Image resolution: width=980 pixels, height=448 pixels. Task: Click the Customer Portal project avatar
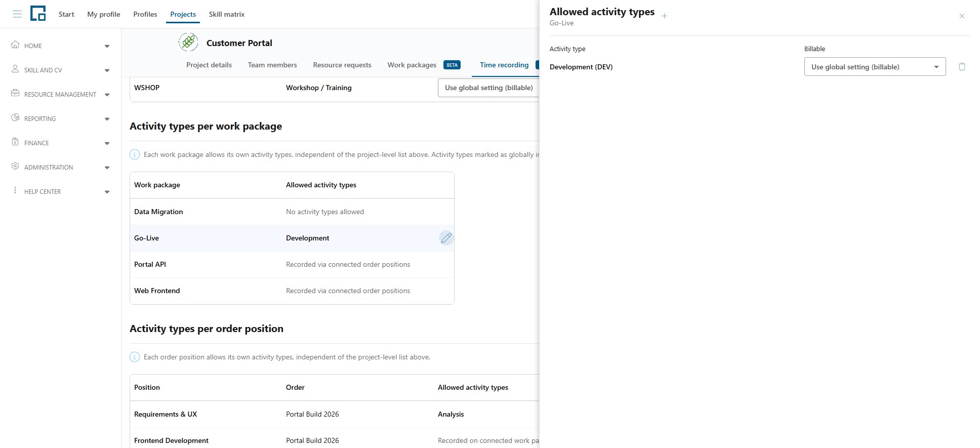188,42
